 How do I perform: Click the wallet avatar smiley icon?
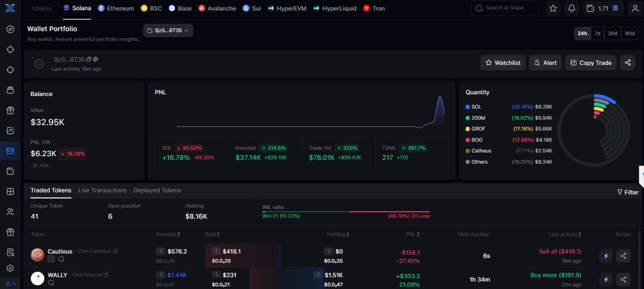39,64
